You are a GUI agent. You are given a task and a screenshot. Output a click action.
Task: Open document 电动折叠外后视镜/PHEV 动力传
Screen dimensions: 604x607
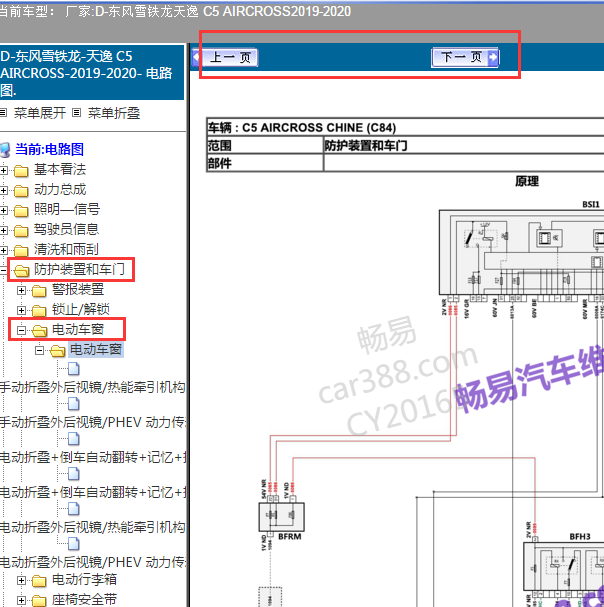pos(93,562)
